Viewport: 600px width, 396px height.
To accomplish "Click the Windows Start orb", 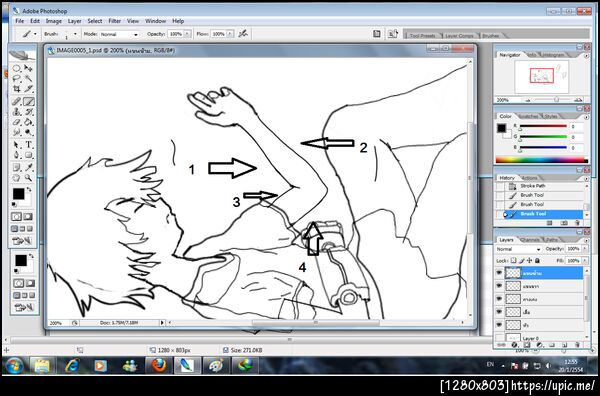I will 14,366.
